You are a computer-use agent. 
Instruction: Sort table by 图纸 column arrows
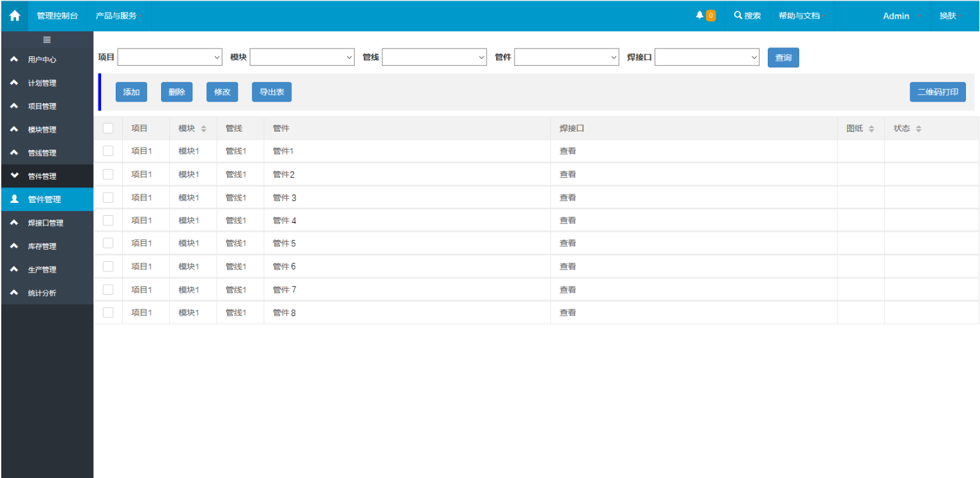click(x=871, y=129)
